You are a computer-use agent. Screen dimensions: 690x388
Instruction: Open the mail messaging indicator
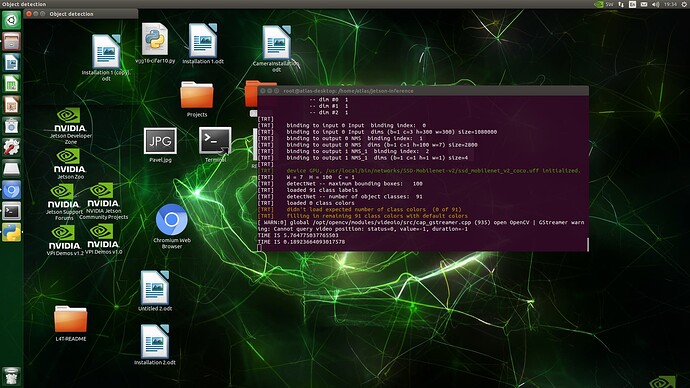click(644, 4)
